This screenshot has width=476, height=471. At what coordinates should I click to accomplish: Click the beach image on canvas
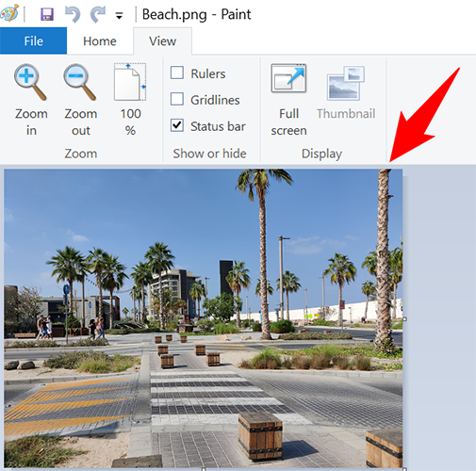coord(203,318)
